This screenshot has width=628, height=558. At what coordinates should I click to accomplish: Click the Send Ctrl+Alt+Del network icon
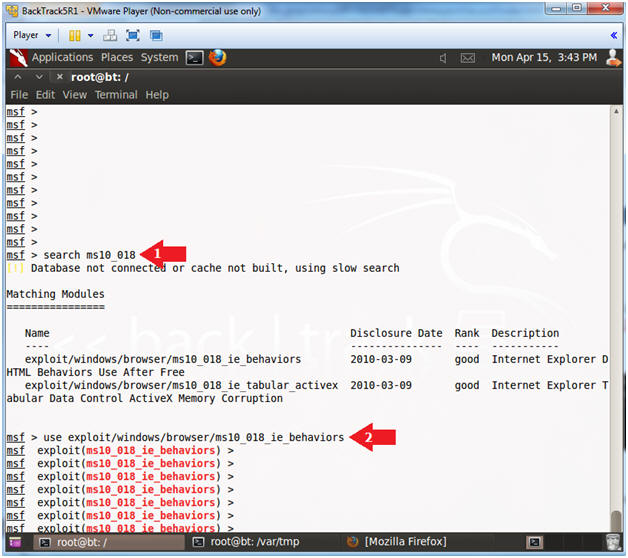tap(110, 36)
